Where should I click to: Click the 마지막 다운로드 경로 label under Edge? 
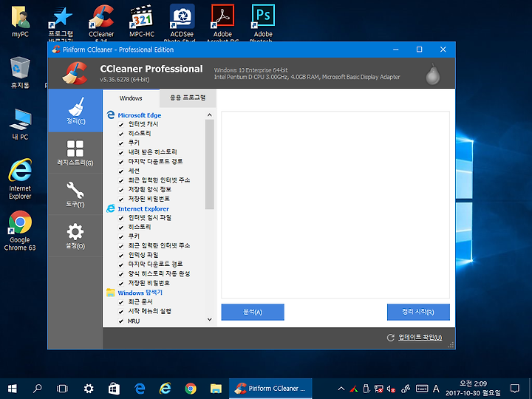[x=155, y=161]
